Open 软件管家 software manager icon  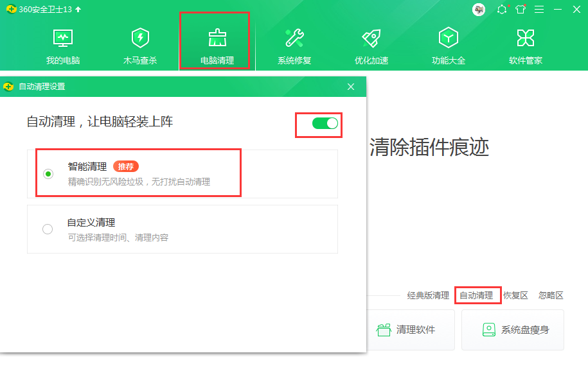click(526, 39)
